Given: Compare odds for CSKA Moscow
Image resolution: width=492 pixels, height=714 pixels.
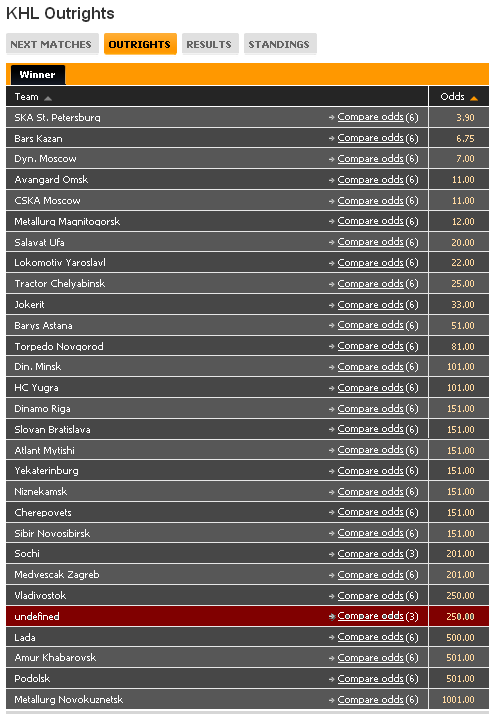Looking at the screenshot, I should [370, 200].
